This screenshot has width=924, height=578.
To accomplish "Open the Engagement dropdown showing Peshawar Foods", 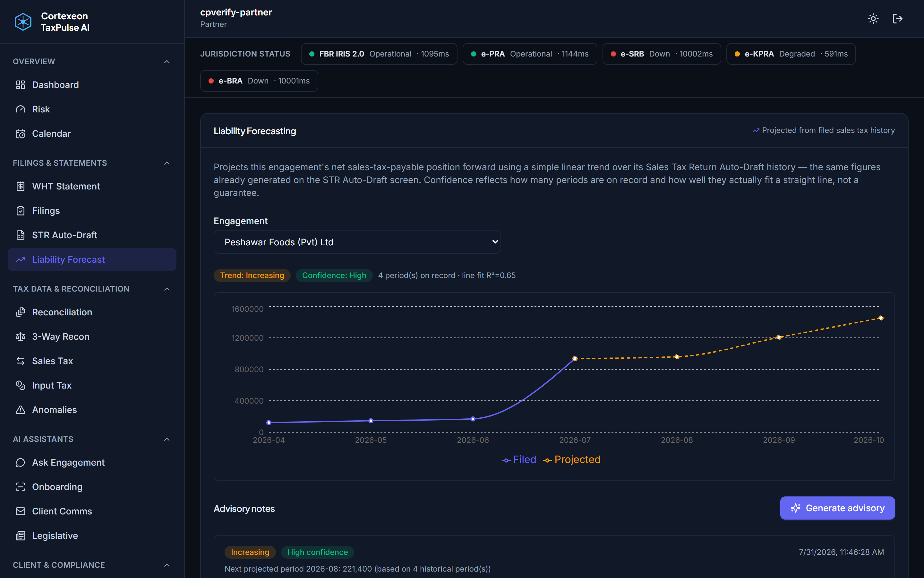I will (x=357, y=242).
